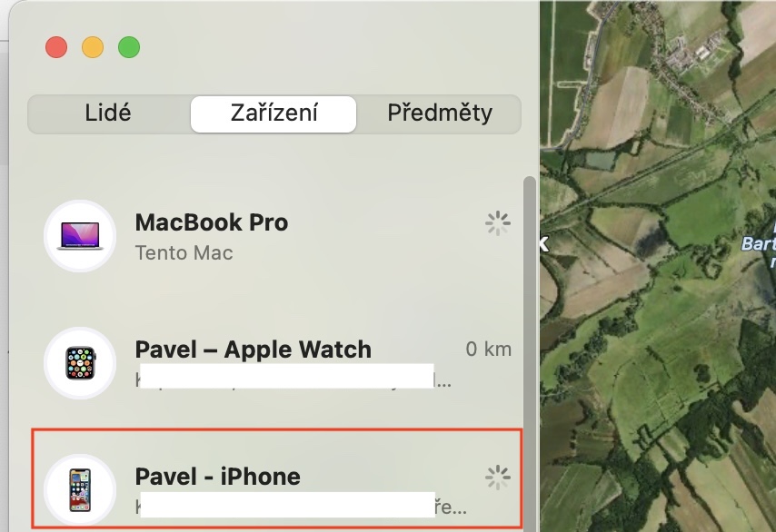This screenshot has width=776, height=532.
Task: Select the Pavel - iPhone row
Action: (277, 479)
